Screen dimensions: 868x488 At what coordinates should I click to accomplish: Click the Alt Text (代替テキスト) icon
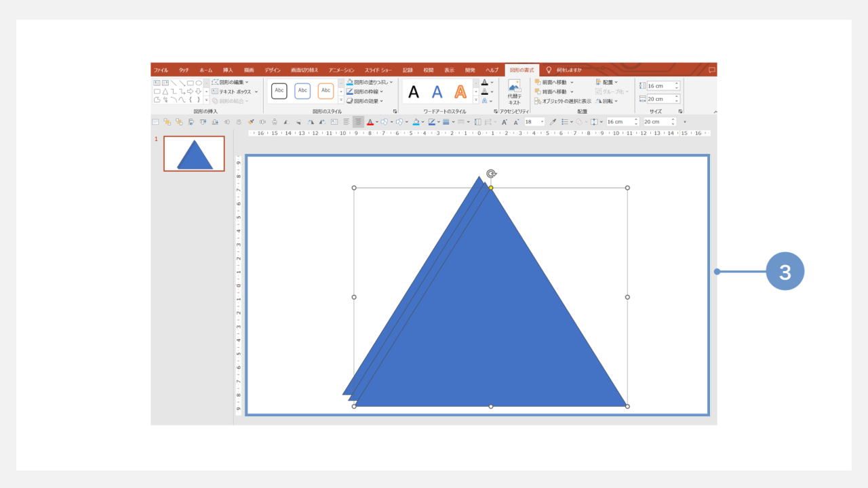[x=514, y=91]
